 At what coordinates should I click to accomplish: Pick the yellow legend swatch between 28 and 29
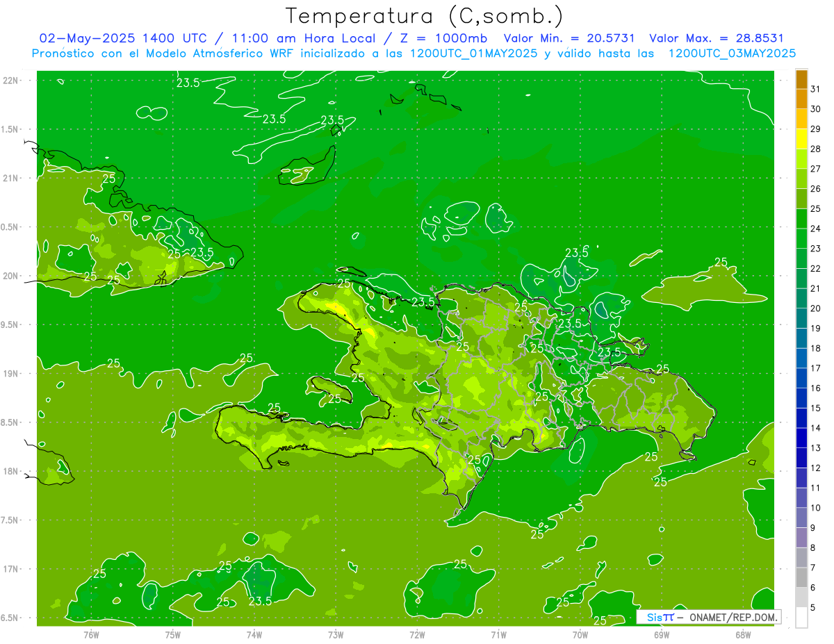(x=801, y=139)
